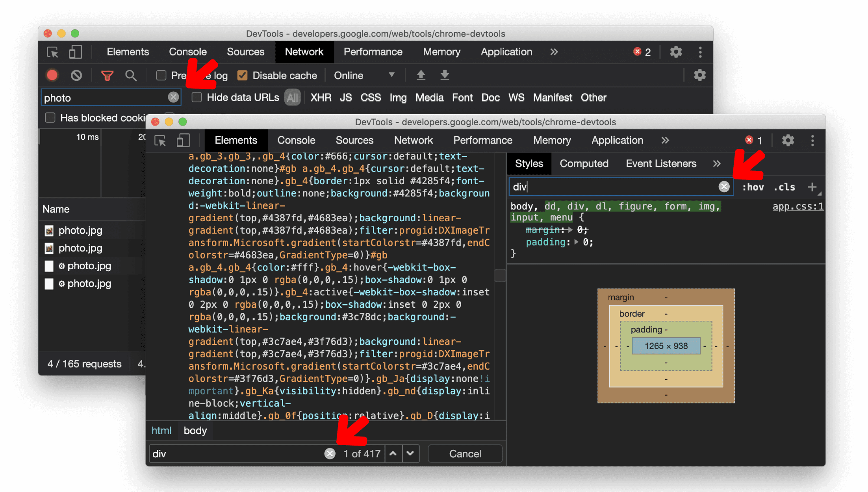Select the Network tab in front DevTools
Image resolution: width=868 pixels, height=492 pixels.
point(413,140)
